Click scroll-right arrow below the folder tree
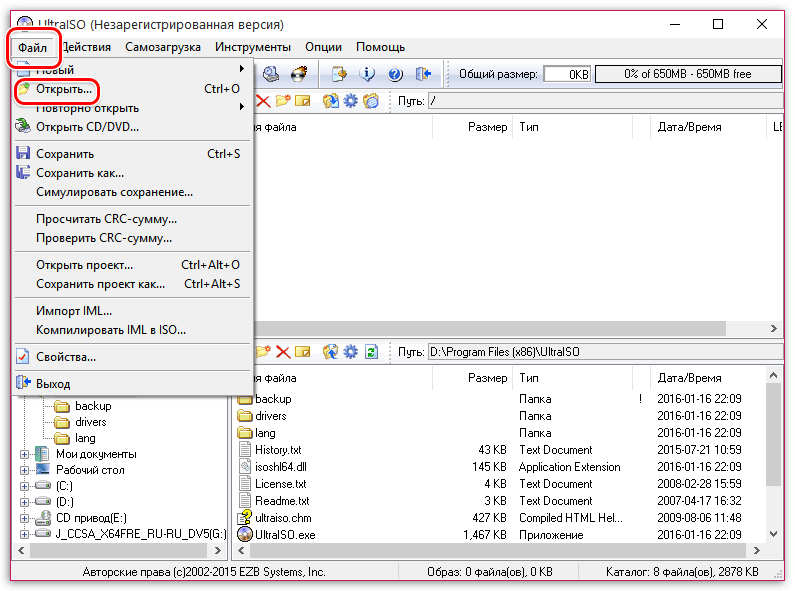Viewport: 795px width, 591px height. pos(218,550)
